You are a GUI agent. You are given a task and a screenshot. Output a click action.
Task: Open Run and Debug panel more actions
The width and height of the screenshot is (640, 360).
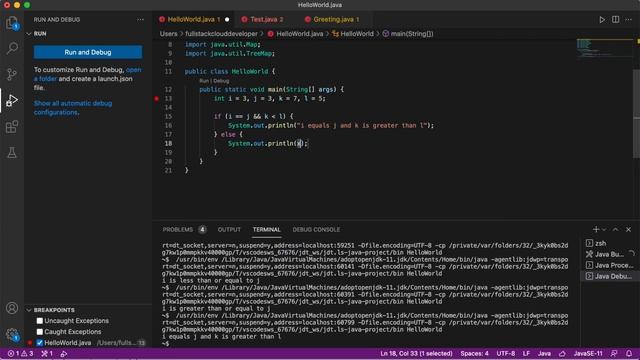click(x=140, y=20)
